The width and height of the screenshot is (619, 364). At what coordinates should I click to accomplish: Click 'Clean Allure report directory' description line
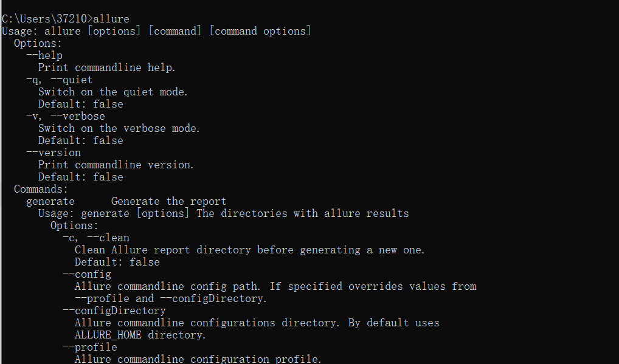click(249, 250)
